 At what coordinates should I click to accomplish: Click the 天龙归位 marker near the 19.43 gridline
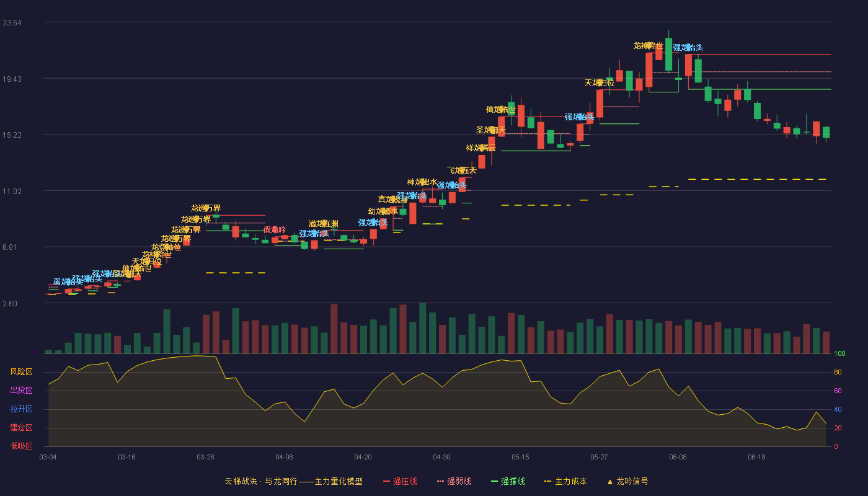coord(600,83)
